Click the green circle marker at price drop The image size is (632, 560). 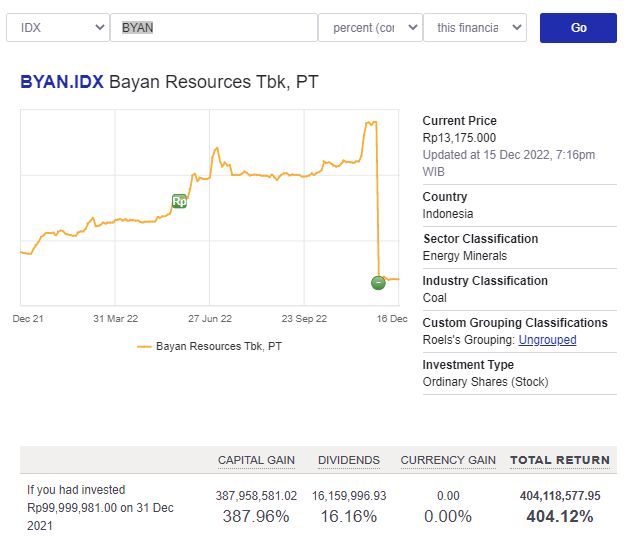(x=378, y=282)
